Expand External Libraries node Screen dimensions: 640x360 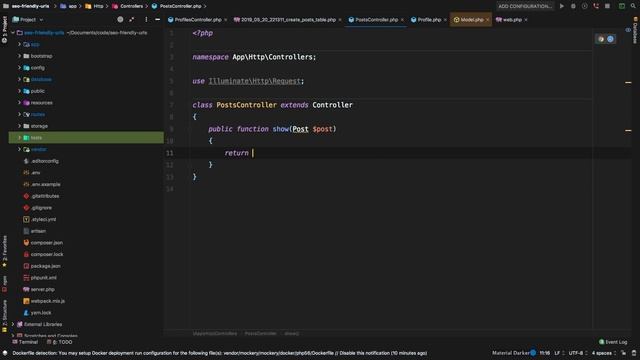pyautogui.click(x=13, y=324)
